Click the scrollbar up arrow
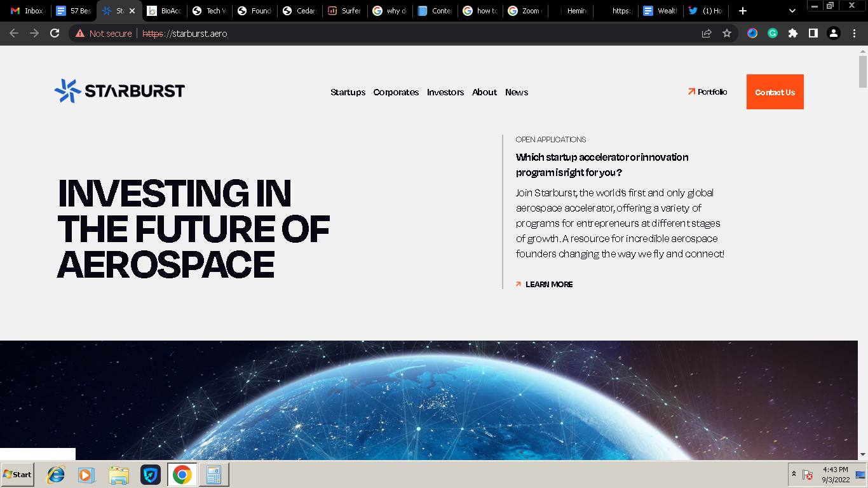Viewport: 868px width, 488px height. pos(863,50)
